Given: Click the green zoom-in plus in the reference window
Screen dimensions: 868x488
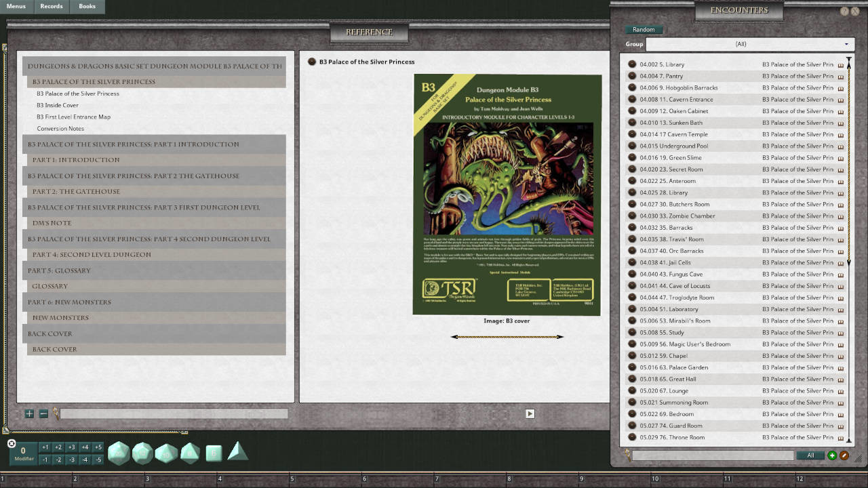Looking at the screenshot, I should [28, 413].
